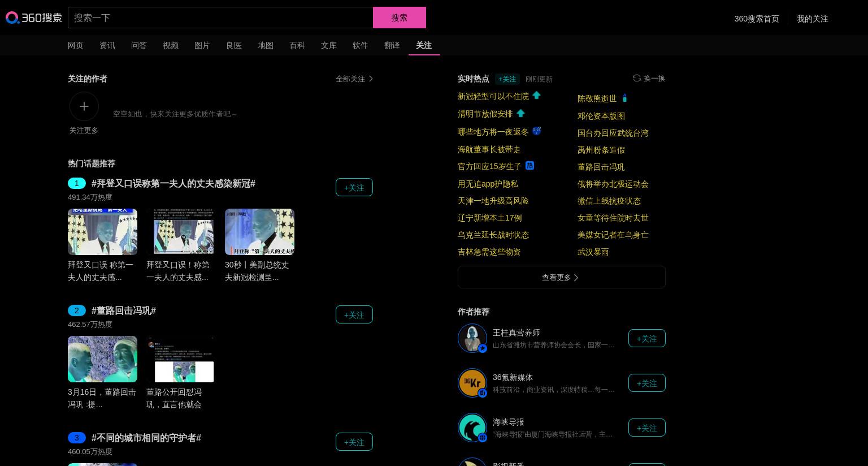Open hot topic 俄将举办北极运动会
Screen dimensions: 868x466
coord(613,184)
